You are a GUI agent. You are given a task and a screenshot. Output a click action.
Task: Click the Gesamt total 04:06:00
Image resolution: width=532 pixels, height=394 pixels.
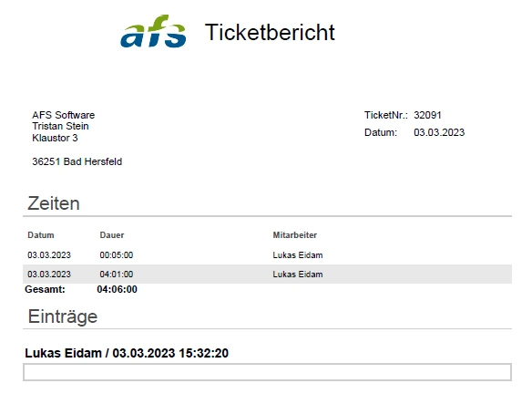[x=117, y=289]
